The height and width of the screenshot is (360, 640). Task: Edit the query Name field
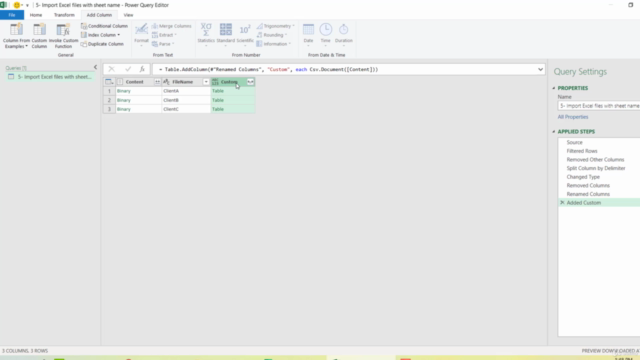[598, 106]
